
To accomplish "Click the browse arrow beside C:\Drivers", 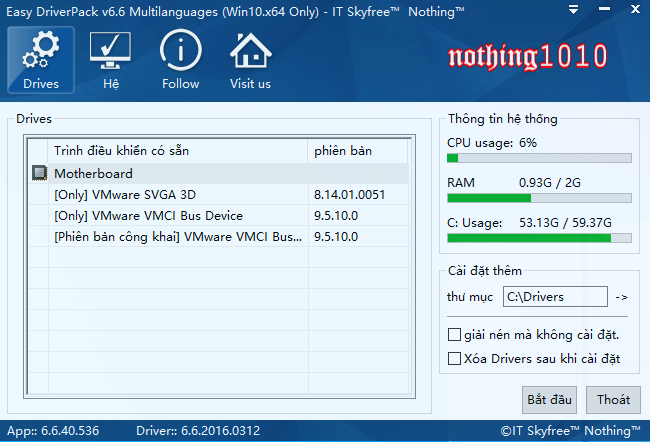I will [x=621, y=297].
